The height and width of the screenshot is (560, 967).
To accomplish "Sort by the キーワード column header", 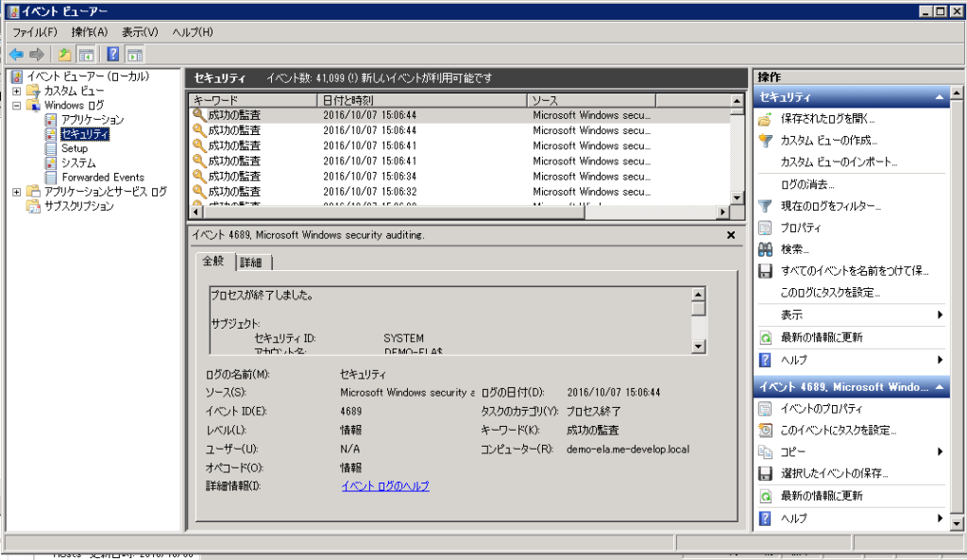I will tap(253, 100).
